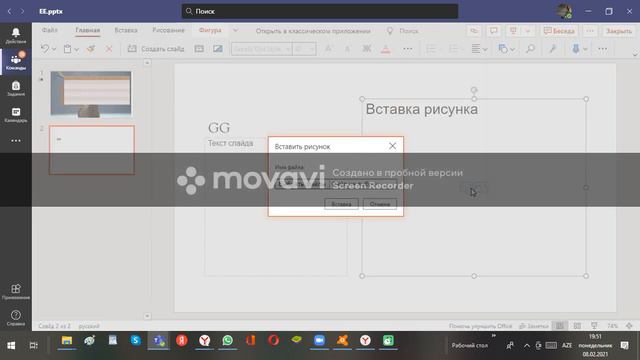Open Zoom from taskbar
The width and height of the screenshot is (640, 360).
tap(319, 340)
